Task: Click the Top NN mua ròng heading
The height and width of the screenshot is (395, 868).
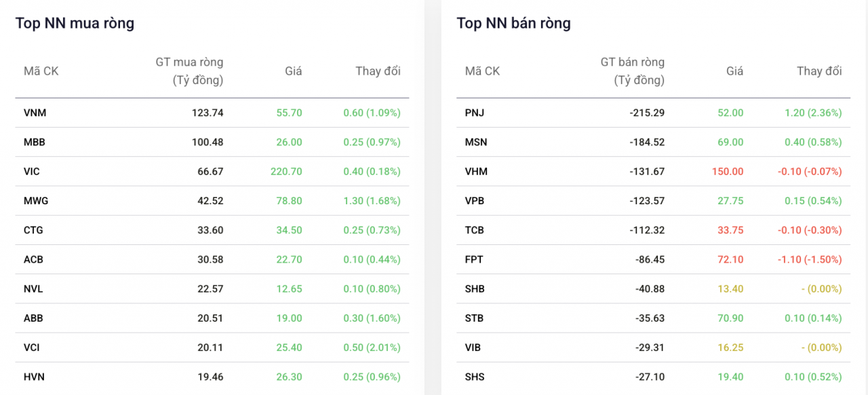Action: pos(75,23)
